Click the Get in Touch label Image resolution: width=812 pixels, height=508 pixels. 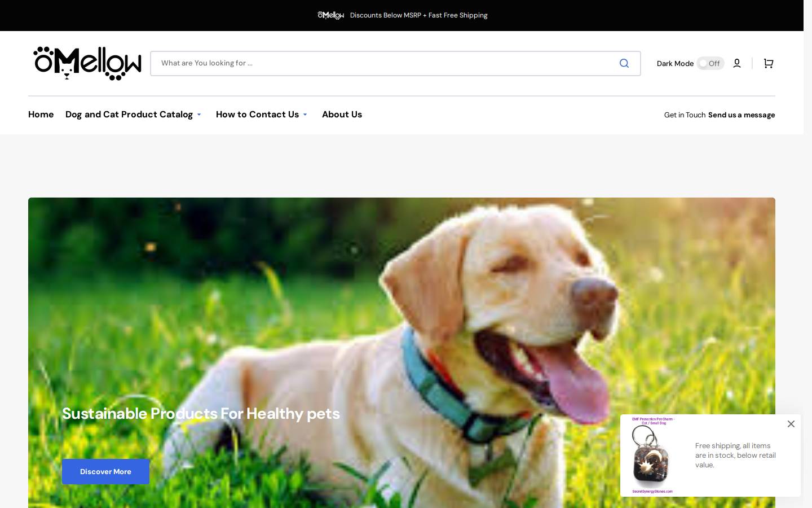pos(685,115)
